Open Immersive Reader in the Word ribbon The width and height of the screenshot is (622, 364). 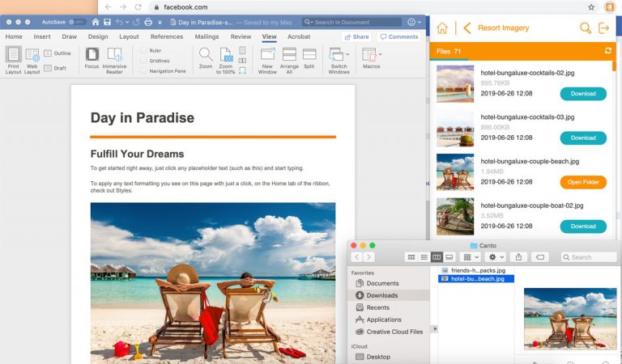(114, 59)
